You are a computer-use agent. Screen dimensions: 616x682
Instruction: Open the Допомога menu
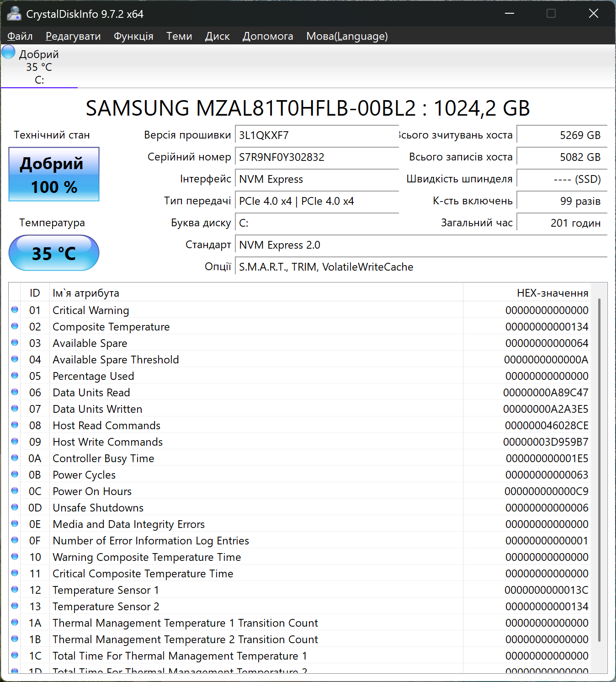[x=268, y=36]
